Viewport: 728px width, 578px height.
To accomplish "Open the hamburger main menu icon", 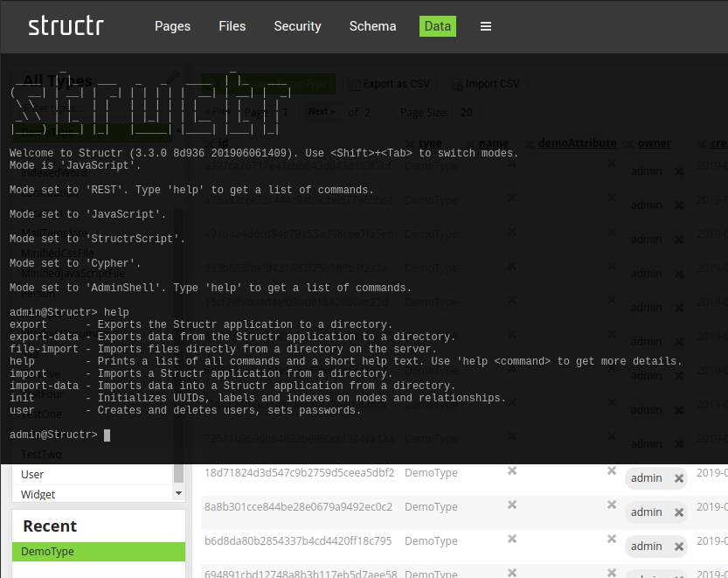I will (x=486, y=26).
